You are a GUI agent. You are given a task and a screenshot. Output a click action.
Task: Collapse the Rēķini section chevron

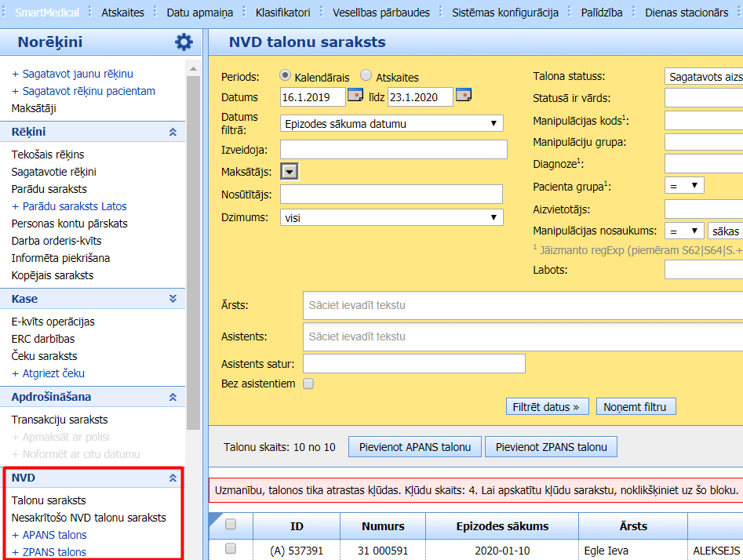[x=173, y=132]
